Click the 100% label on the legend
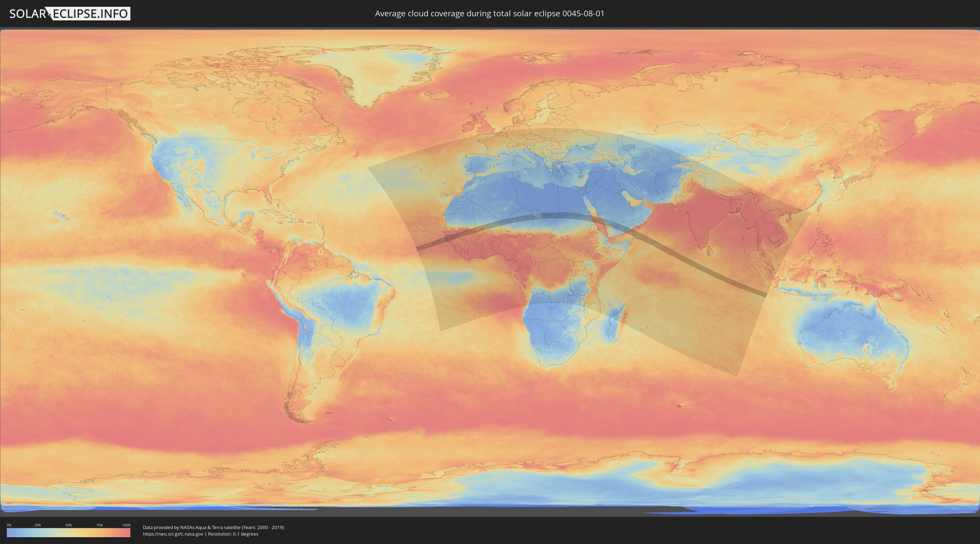980x544 pixels. tap(126, 525)
